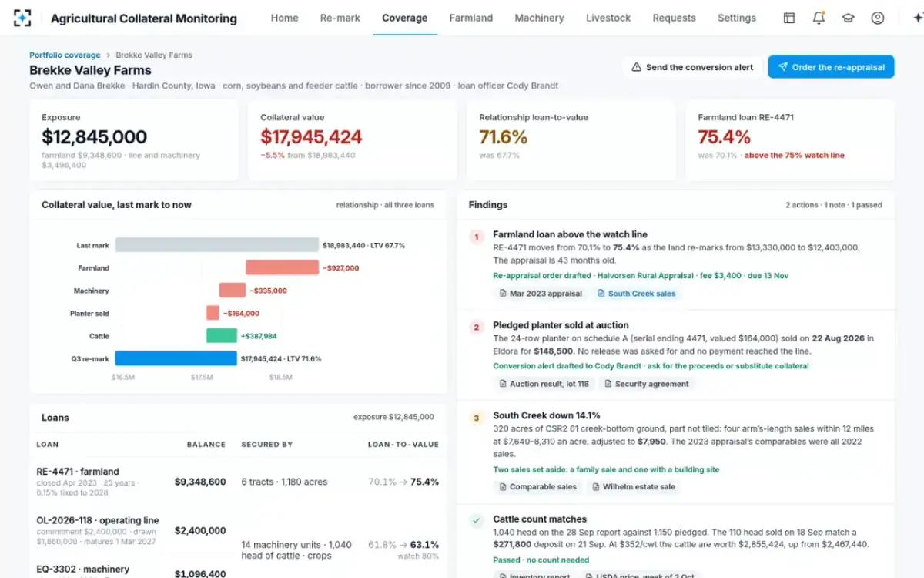Open the user account profile icon
The height and width of the screenshot is (578, 924).
(x=878, y=18)
